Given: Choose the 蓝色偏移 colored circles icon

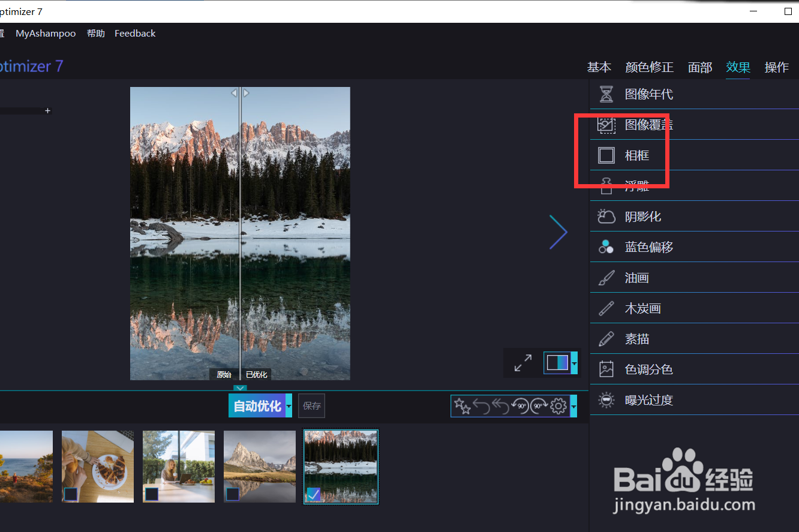Looking at the screenshot, I should point(606,247).
